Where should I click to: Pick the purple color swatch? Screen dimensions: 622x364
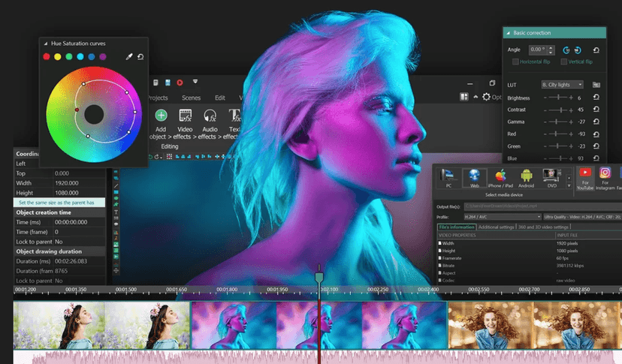tap(103, 57)
